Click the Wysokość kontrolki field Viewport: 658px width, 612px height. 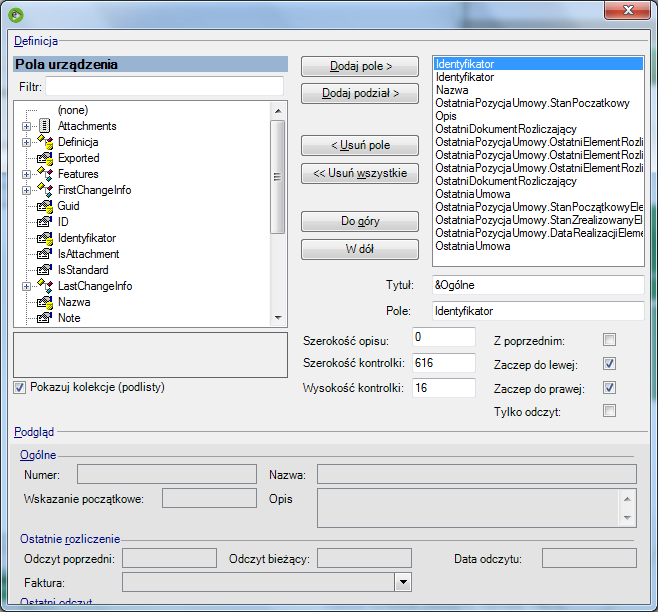(x=444, y=388)
